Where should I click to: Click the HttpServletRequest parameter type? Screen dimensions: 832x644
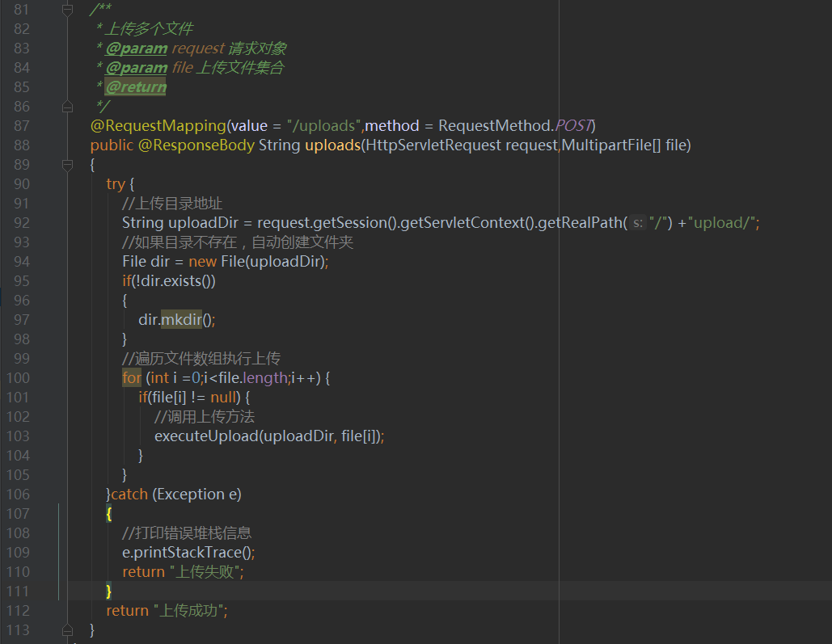point(433,145)
